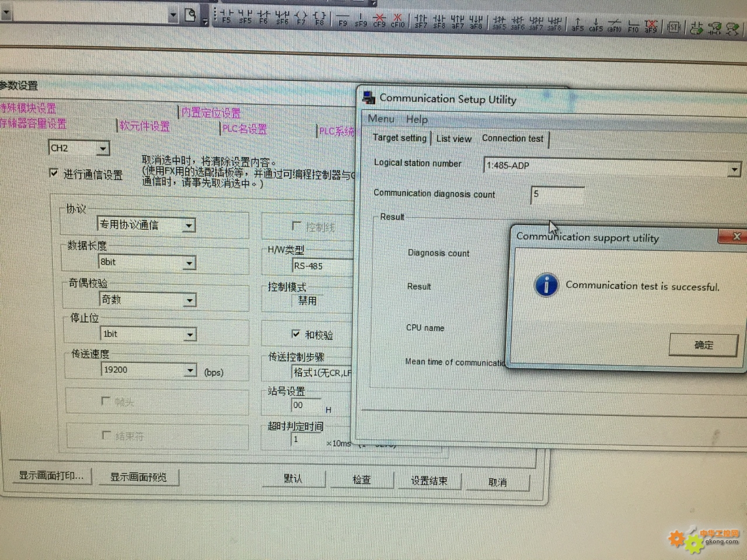Screen dimensions: 747x560
Task: Toggle the 控制线 checkbox
Action: coord(296,226)
